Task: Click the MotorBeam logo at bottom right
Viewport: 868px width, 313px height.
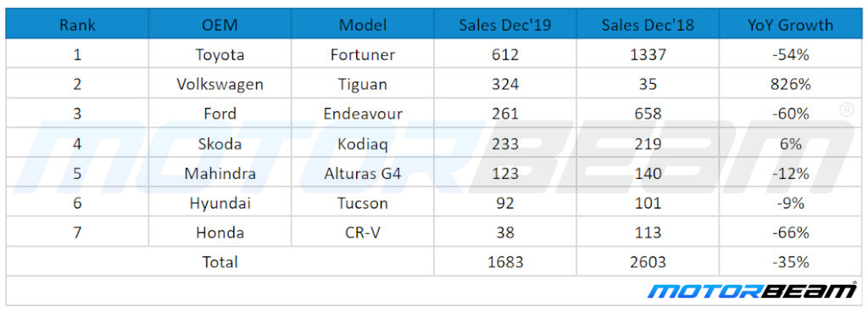Action: 753,290
